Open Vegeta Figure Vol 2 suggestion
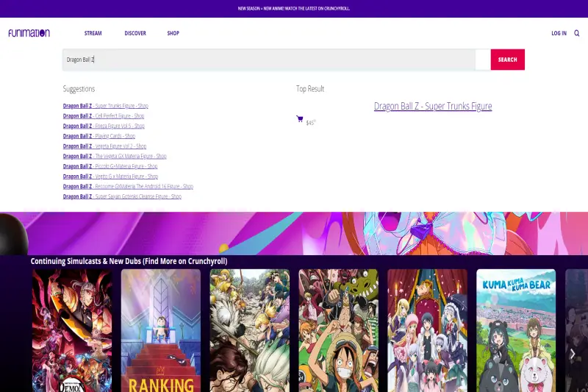Image resolution: width=588 pixels, height=392 pixels. 104,146
